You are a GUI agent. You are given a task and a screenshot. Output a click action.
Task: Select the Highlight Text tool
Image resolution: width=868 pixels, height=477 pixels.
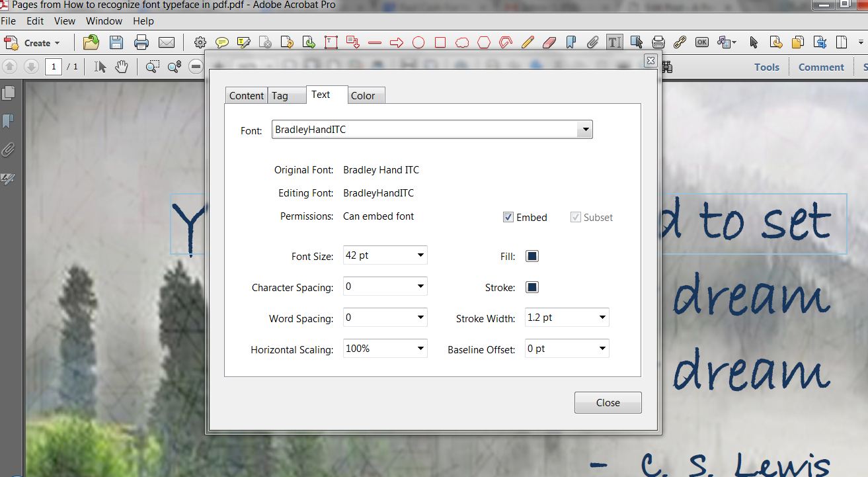242,42
